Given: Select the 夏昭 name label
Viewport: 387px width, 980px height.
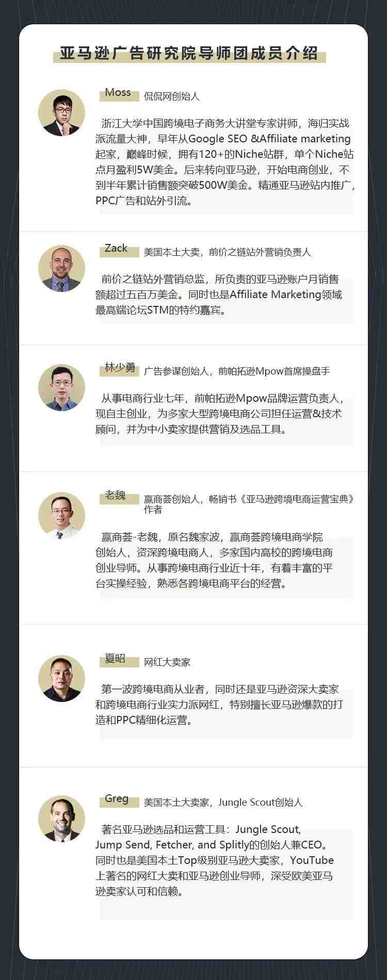Looking at the screenshot, I should pyautogui.click(x=115, y=658).
